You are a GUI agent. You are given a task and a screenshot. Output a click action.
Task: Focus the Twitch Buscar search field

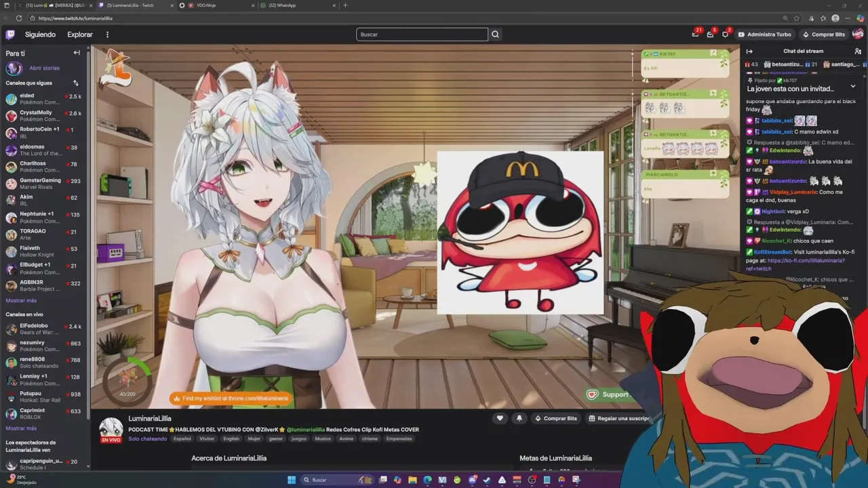[422, 35]
